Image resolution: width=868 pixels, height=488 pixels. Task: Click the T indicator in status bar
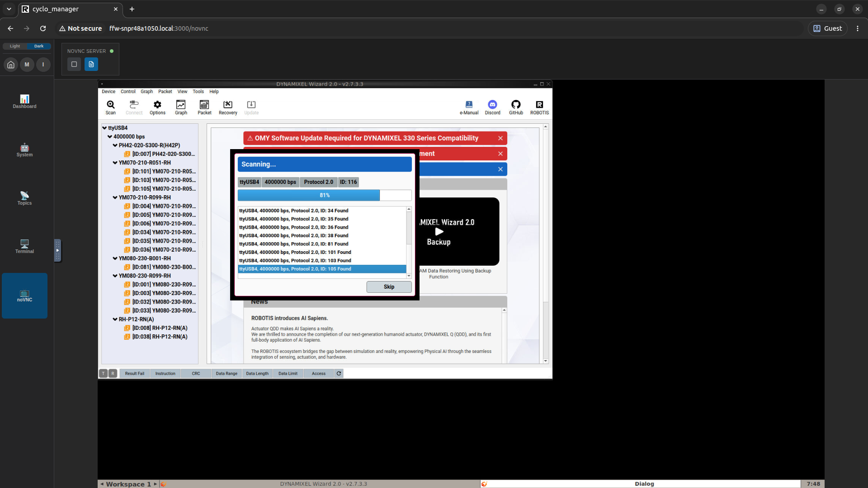point(104,373)
